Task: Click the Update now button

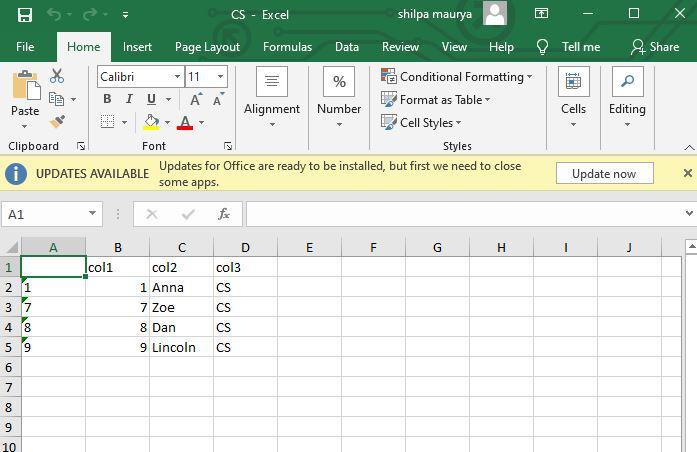Action: click(605, 173)
